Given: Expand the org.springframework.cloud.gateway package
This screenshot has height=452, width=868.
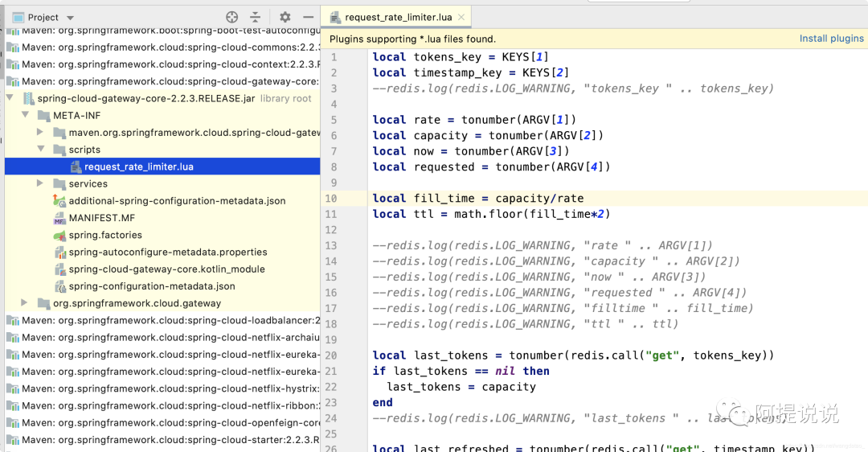Looking at the screenshot, I should [x=25, y=303].
